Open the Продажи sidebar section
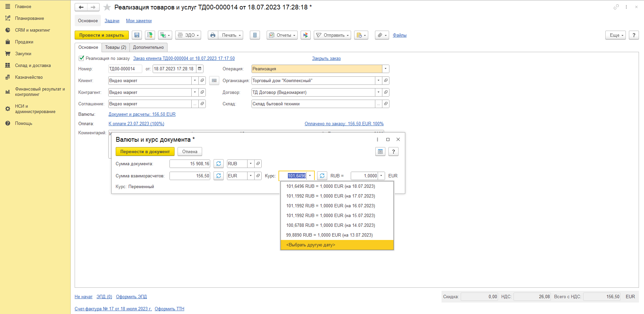Screen dimensions: 644x314 (24, 42)
